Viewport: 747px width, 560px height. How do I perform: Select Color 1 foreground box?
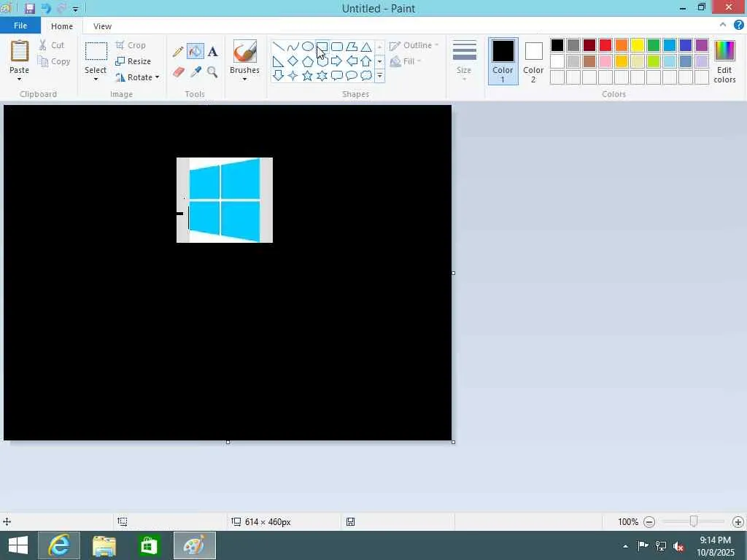(x=503, y=61)
